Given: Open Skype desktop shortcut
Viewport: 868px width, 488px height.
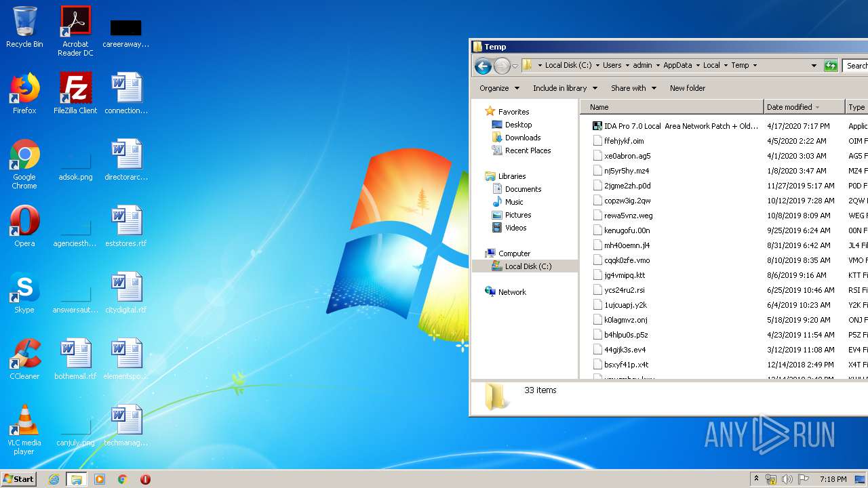Looking at the screenshot, I should click(24, 293).
